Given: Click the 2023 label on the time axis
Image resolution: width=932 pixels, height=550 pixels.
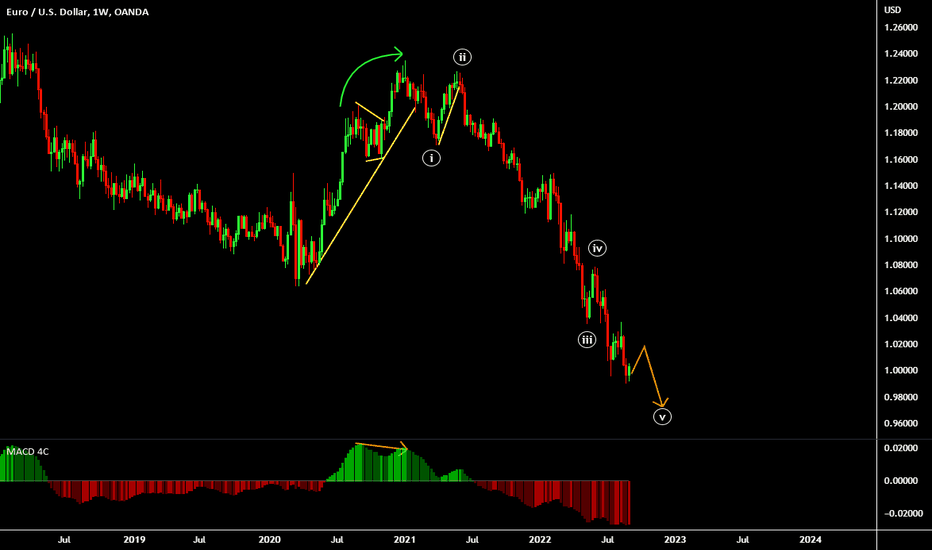Looking at the screenshot, I should [675, 539].
